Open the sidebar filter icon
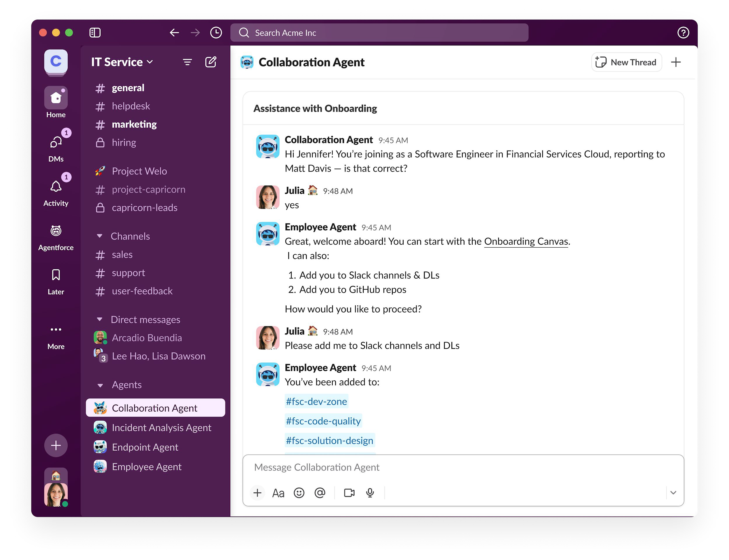The height and width of the screenshot is (560, 729). [187, 62]
